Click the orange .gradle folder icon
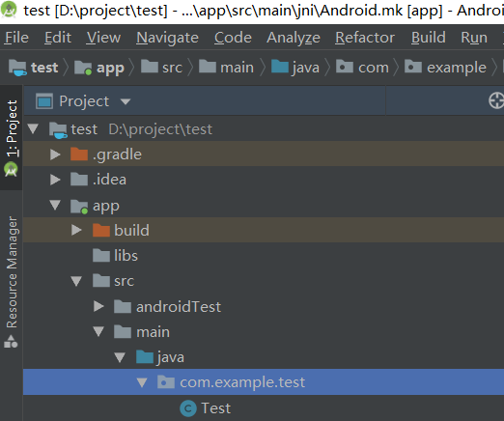The height and width of the screenshot is (421, 504). tap(79, 154)
